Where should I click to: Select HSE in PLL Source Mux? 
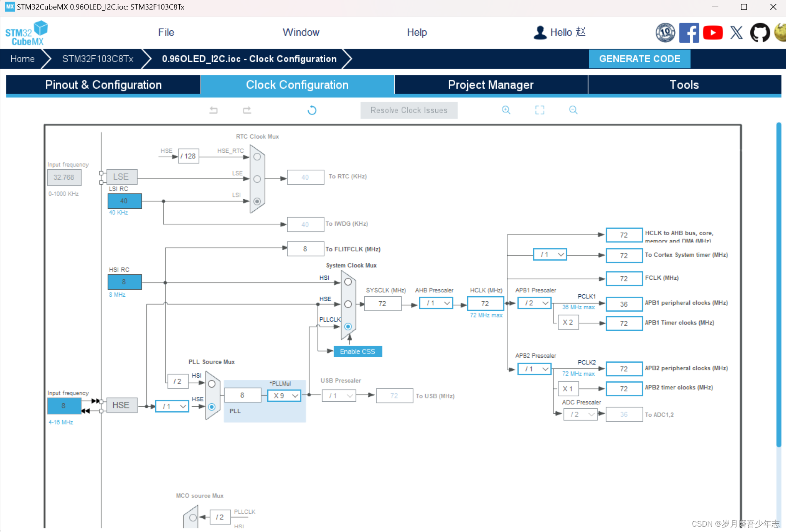coord(212,407)
